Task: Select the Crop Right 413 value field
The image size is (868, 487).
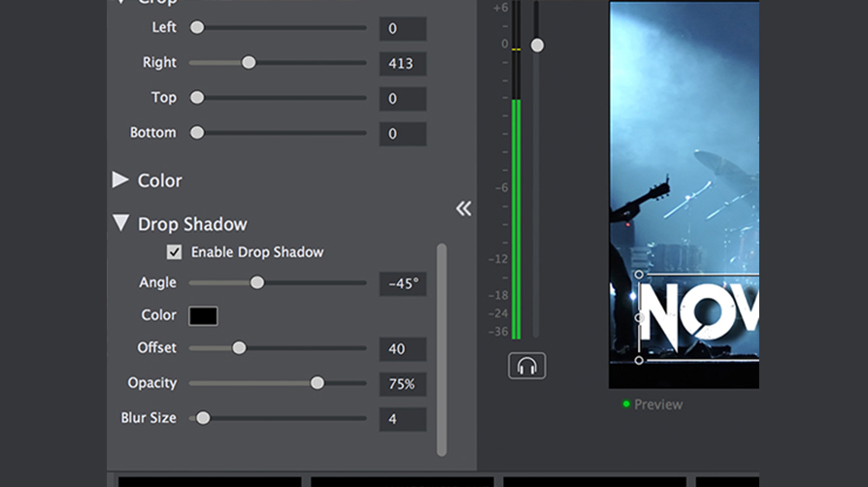Action: (x=403, y=64)
